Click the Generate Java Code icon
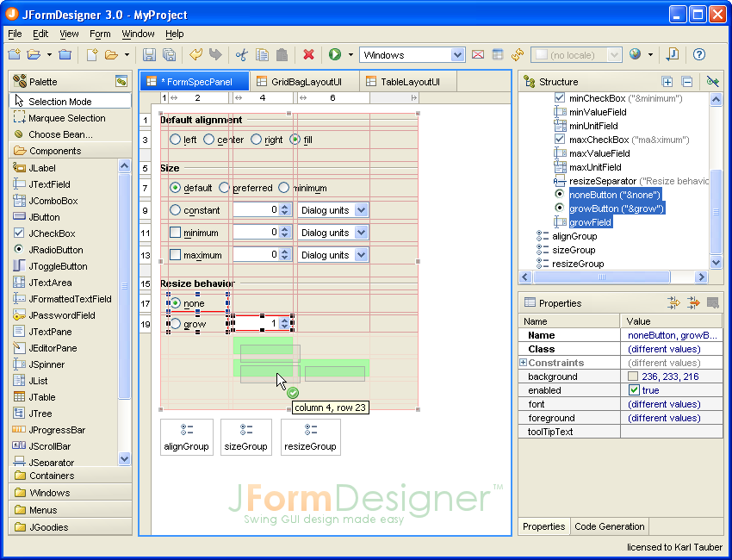The image size is (732, 560). pos(673,54)
